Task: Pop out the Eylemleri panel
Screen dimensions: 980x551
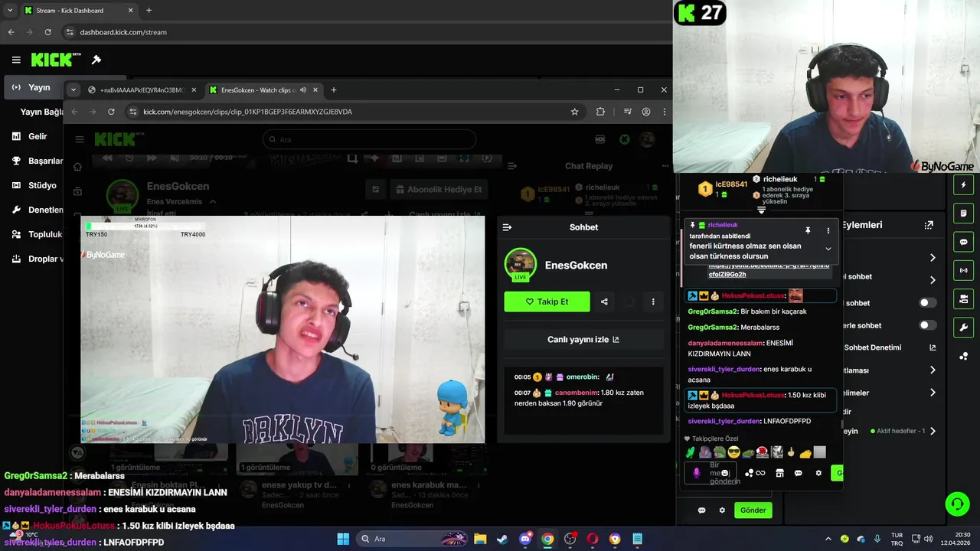Action: point(929,225)
